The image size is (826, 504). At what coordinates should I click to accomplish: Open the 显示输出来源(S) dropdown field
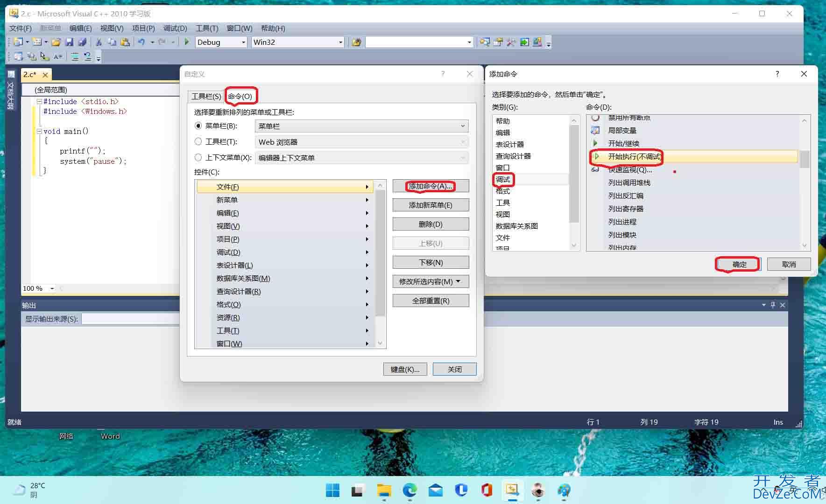coord(130,319)
